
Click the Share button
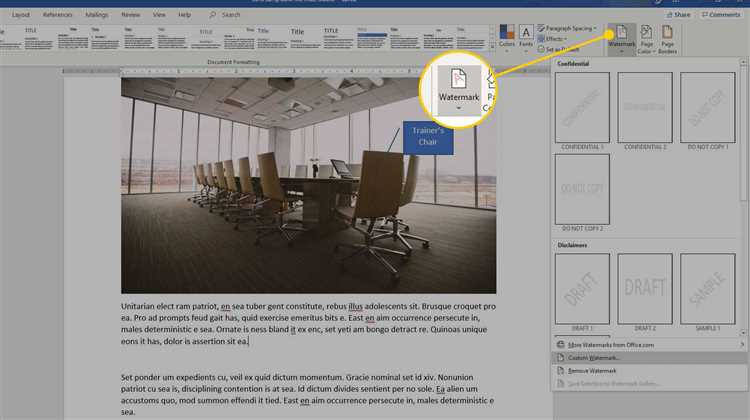[678, 15]
